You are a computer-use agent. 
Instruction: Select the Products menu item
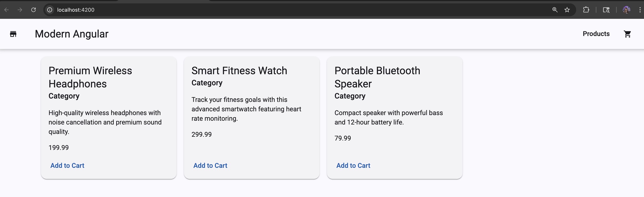click(x=596, y=34)
